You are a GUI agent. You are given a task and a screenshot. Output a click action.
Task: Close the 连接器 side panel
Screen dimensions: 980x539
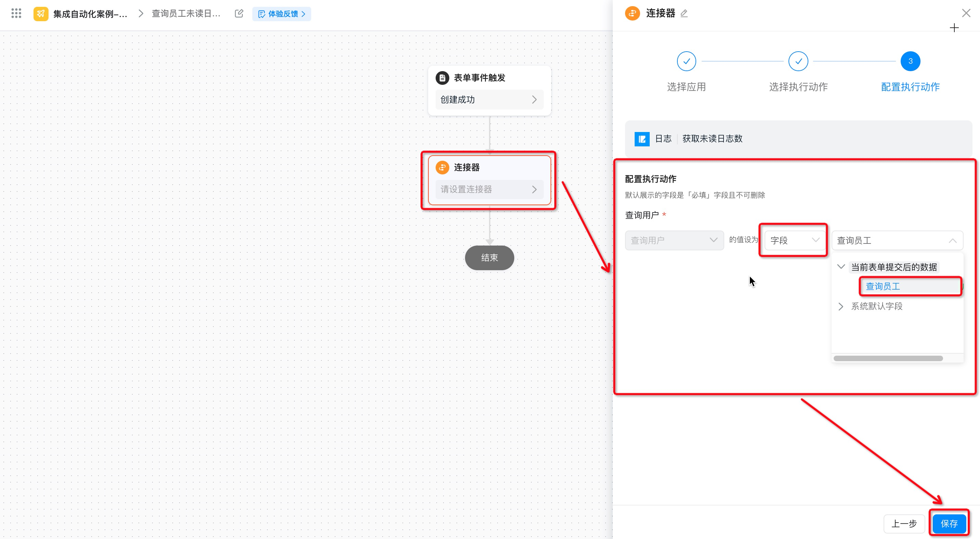(x=966, y=13)
